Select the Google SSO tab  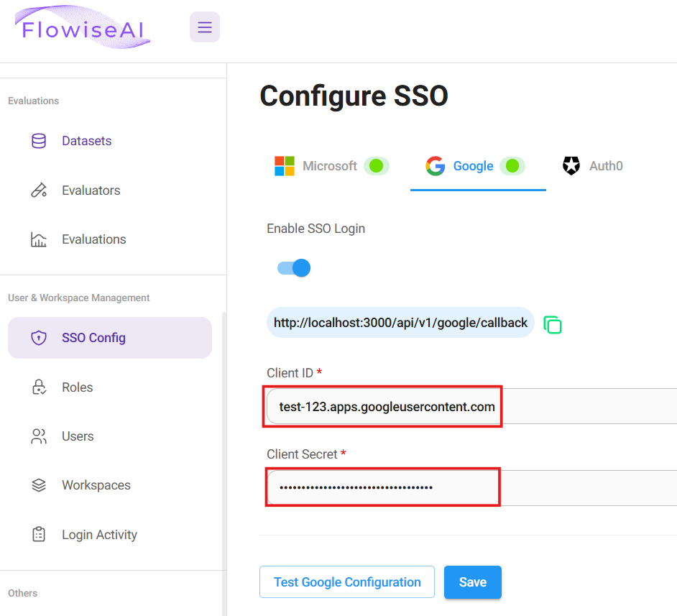click(x=474, y=166)
